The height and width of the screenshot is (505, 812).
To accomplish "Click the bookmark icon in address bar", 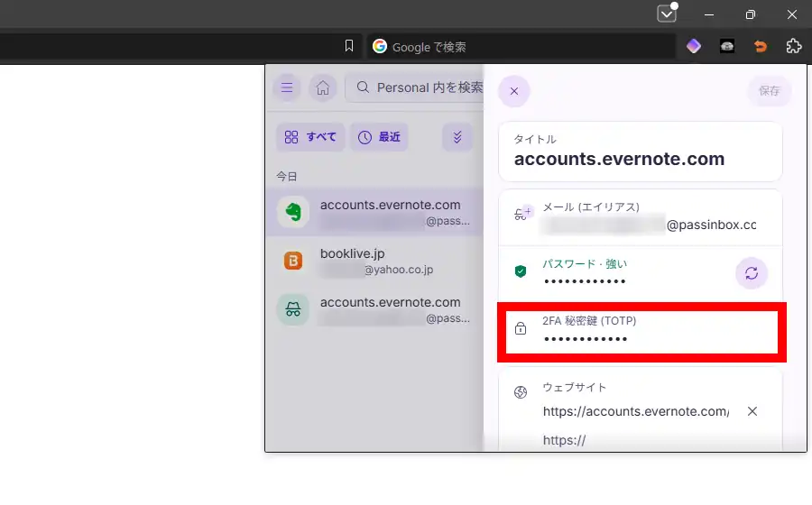I will tap(349, 46).
